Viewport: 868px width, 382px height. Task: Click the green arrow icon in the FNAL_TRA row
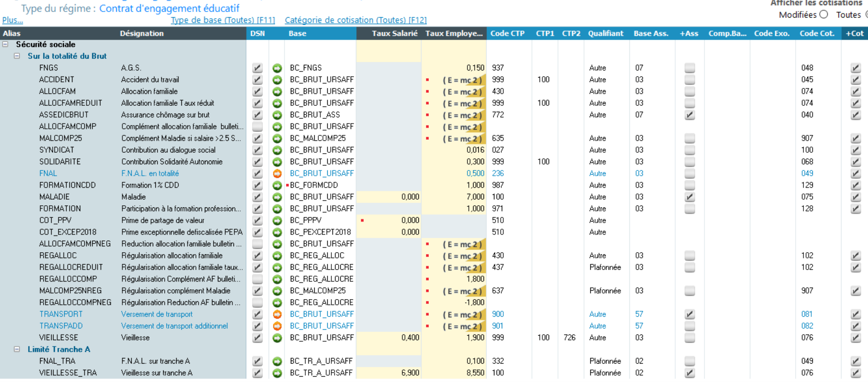pos(277,361)
